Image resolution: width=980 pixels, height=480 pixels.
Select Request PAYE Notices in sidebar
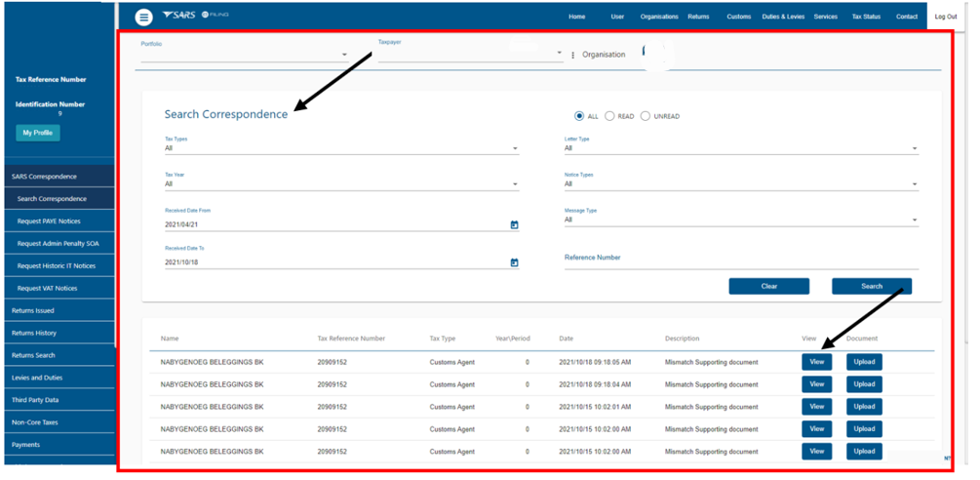point(49,221)
